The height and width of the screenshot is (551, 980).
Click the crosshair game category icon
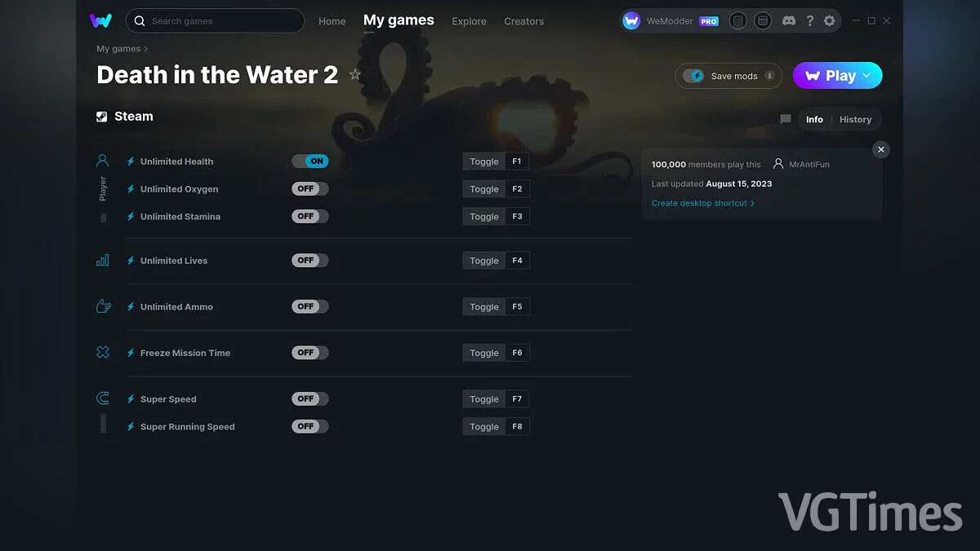coord(103,353)
